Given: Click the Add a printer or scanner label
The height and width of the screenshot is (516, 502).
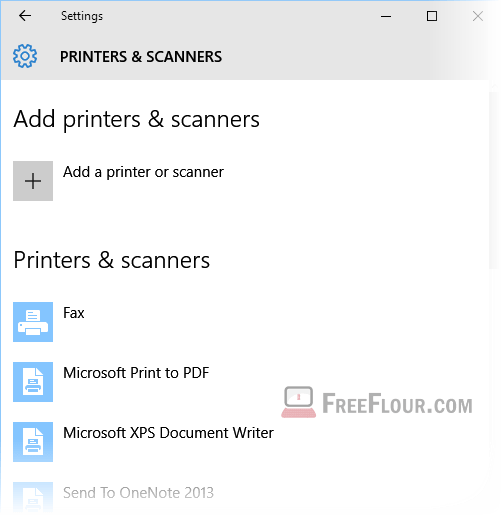Looking at the screenshot, I should click(143, 172).
